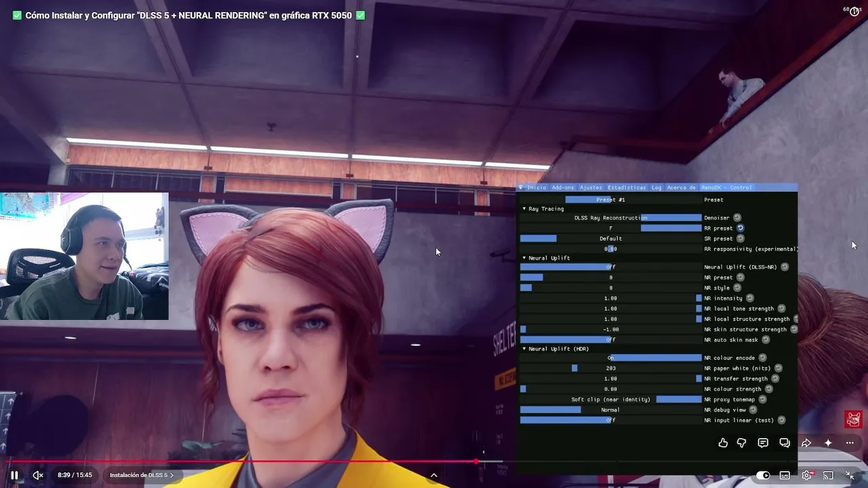Click the video title text at top
The width and height of the screenshot is (868, 488).
click(189, 15)
